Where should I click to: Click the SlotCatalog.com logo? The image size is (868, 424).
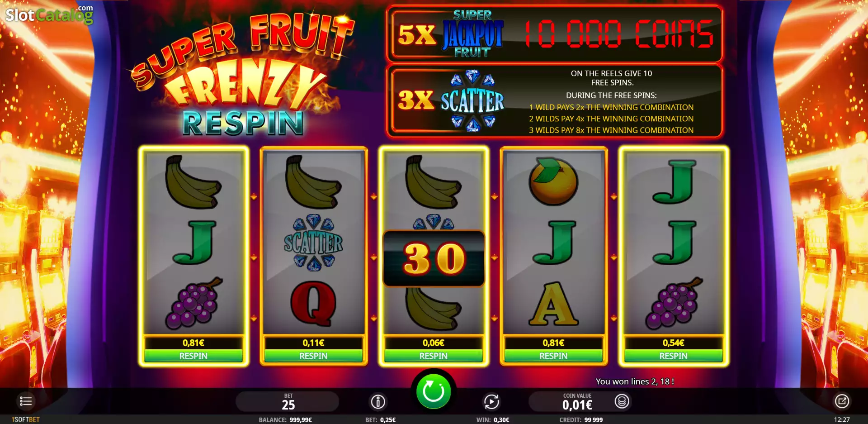(x=49, y=14)
